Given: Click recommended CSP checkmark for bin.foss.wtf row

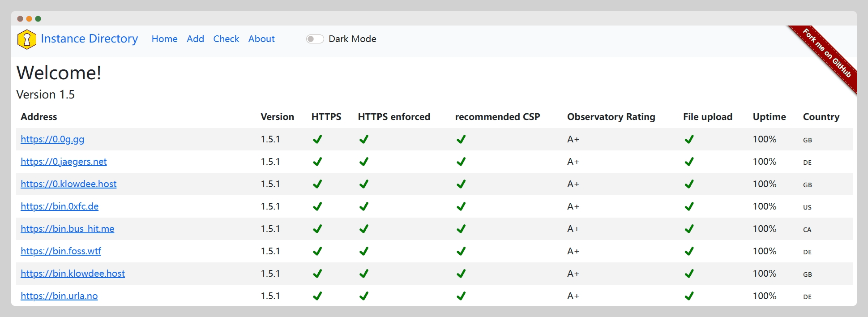Looking at the screenshot, I should pyautogui.click(x=461, y=251).
